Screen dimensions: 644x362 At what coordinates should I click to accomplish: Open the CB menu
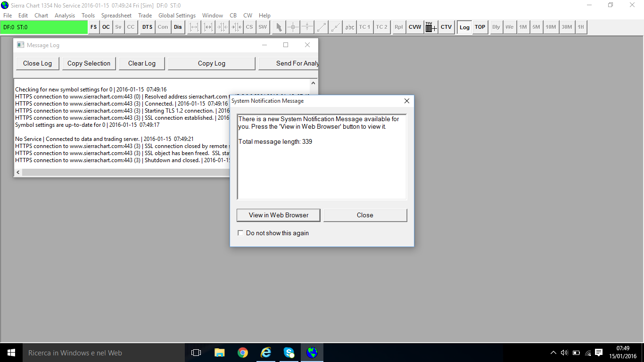tap(233, 16)
